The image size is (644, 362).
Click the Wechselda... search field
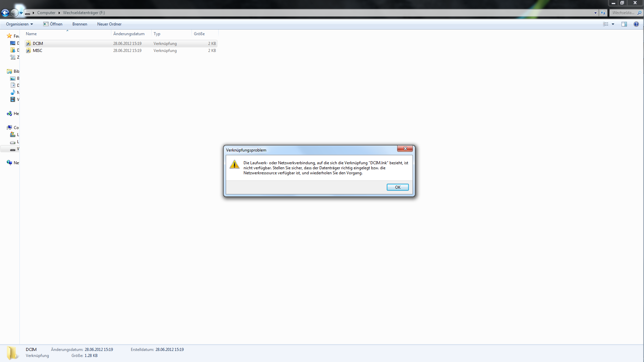pyautogui.click(x=623, y=13)
